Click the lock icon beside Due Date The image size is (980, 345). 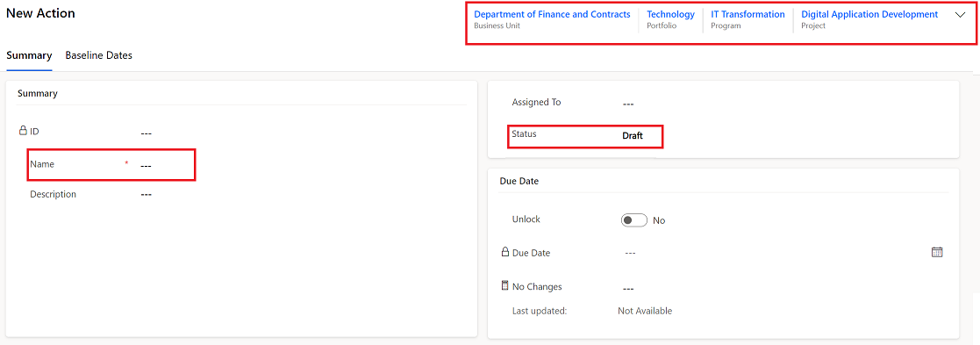(x=505, y=252)
